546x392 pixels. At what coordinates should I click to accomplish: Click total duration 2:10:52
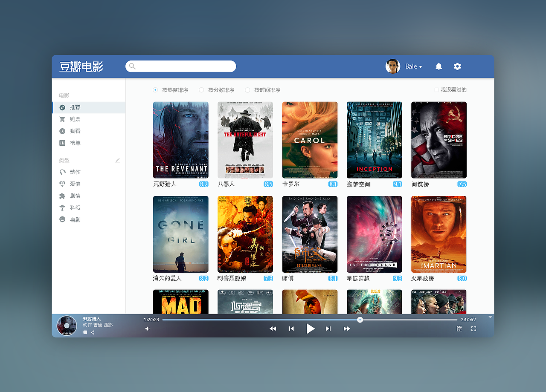click(x=468, y=320)
